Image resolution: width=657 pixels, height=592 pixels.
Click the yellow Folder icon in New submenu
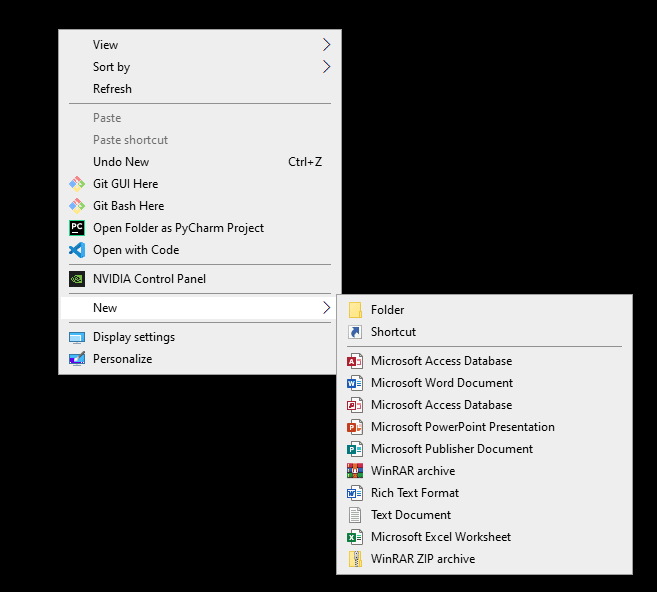(x=355, y=310)
